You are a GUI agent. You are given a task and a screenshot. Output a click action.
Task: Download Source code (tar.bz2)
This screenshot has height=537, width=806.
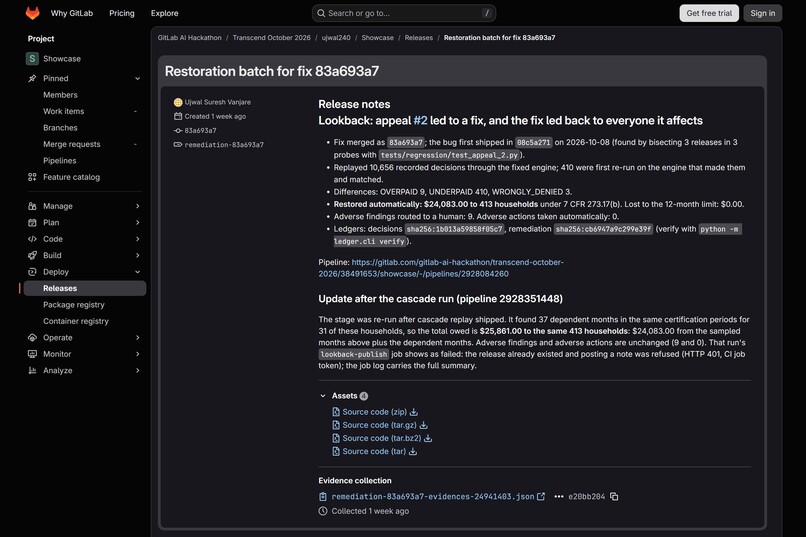(382, 438)
